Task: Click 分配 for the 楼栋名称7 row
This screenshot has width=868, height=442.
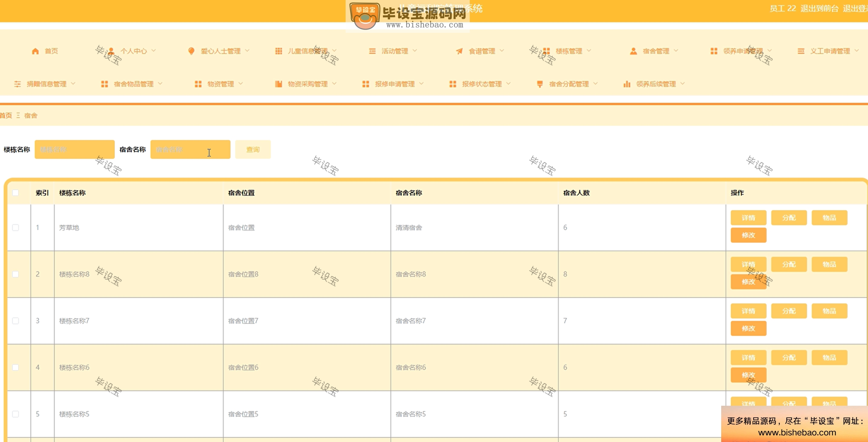Action: coord(789,311)
